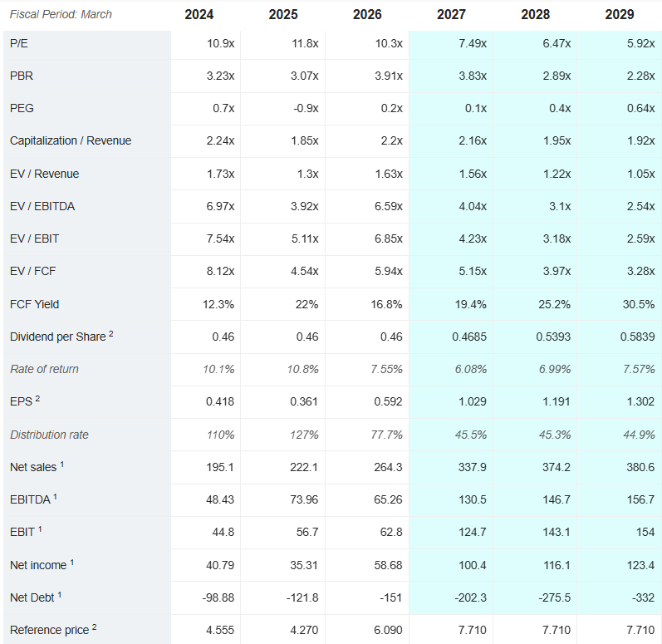Click the 2024 column header
Image resolution: width=662 pixels, height=644 pixels.
(x=199, y=14)
